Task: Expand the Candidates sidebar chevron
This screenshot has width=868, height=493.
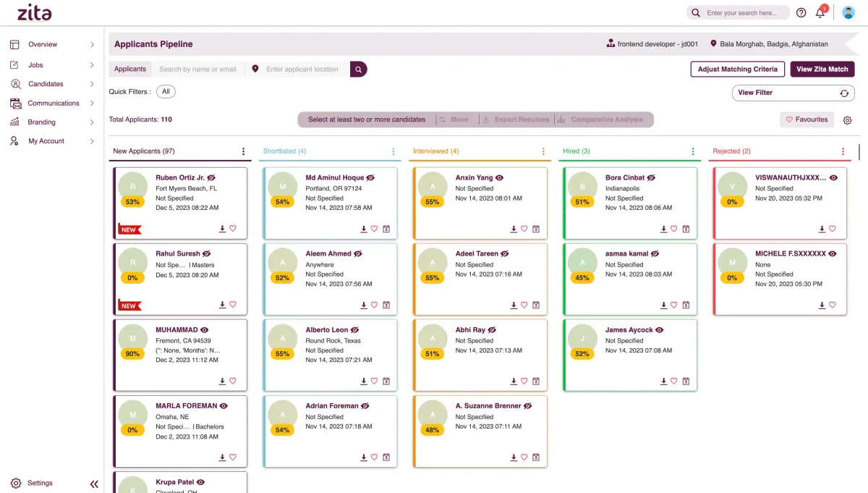Action: point(92,84)
